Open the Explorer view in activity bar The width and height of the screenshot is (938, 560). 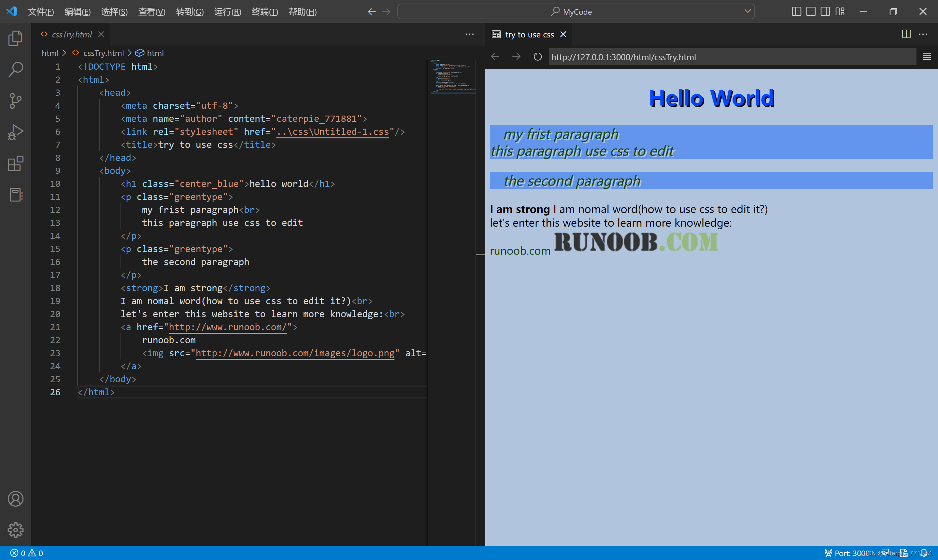pyautogui.click(x=16, y=38)
